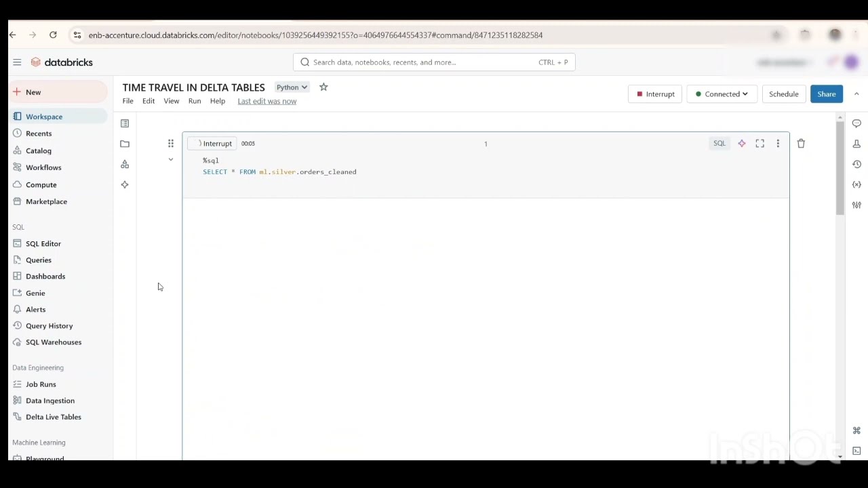The height and width of the screenshot is (488, 868).
Task: Click the notebook vertical scrollbar
Action: point(840,168)
